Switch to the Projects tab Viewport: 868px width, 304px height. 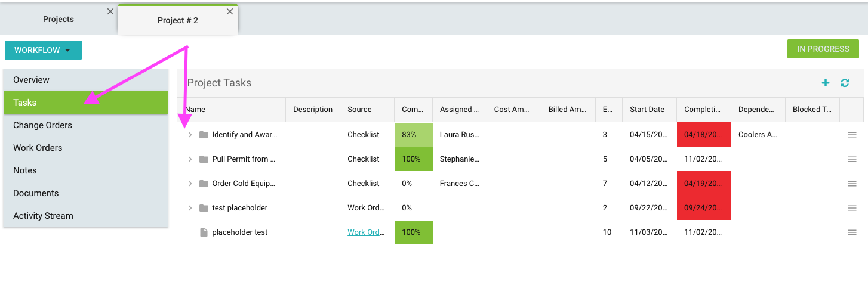[59, 19]
